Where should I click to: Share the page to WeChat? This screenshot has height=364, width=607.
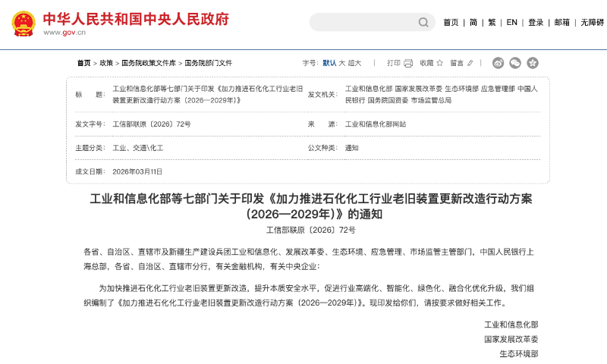(515, 63)
